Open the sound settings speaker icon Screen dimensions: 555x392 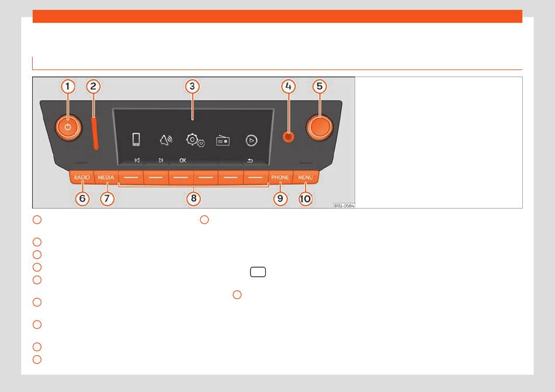click(166, 140)
